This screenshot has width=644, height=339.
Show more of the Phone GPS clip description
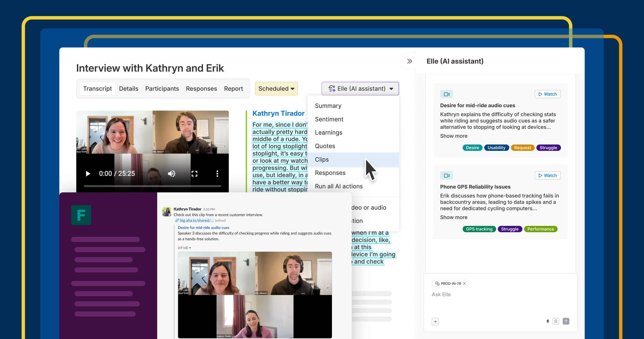pos(454,217)
